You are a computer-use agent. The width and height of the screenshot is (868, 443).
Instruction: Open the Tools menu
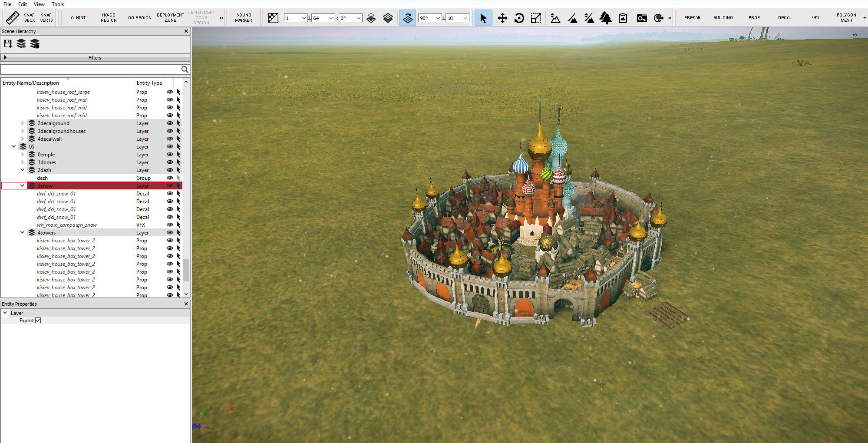click(x=58, y=4)
